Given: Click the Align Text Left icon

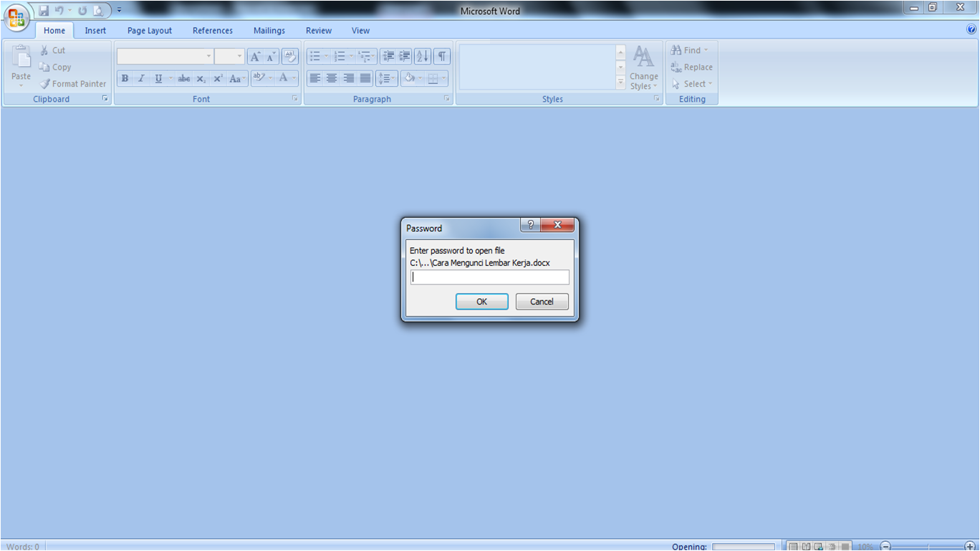Looking at the screenshot, I should pyautogui.click(x=315, y=78).
